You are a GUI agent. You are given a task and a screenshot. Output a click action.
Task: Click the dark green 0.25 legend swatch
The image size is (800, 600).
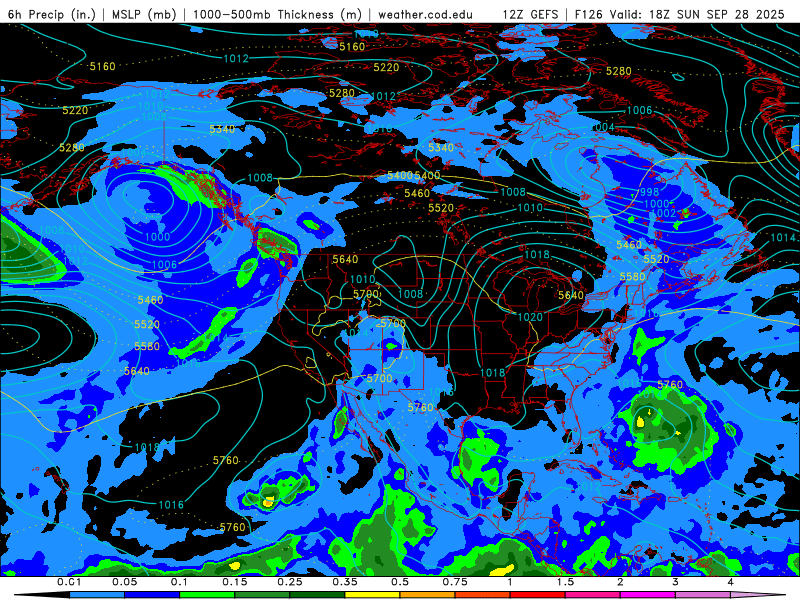(317, 595)
